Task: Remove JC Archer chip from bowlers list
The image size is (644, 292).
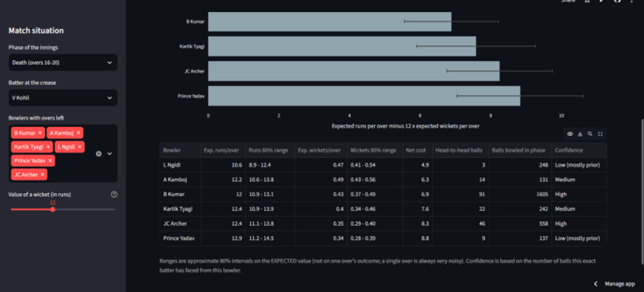Action: [x=42, y=175]
